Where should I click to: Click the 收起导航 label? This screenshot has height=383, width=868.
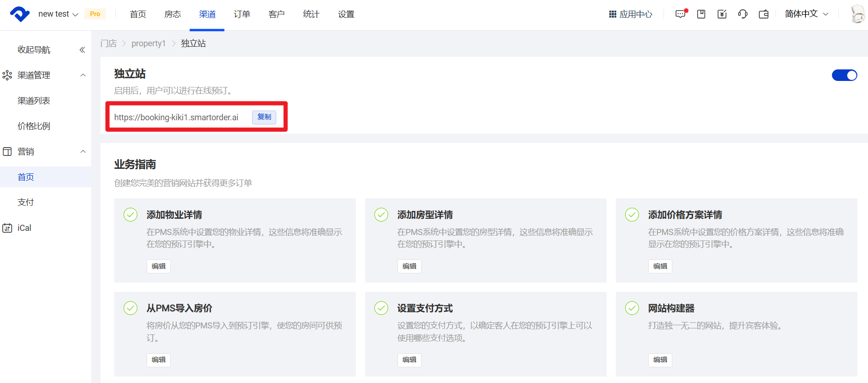(34, 49)
